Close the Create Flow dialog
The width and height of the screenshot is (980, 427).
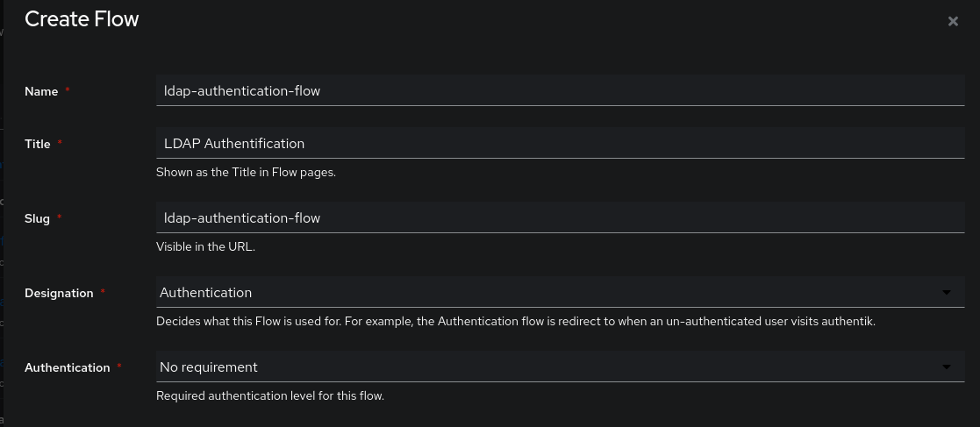coord(953,21)
